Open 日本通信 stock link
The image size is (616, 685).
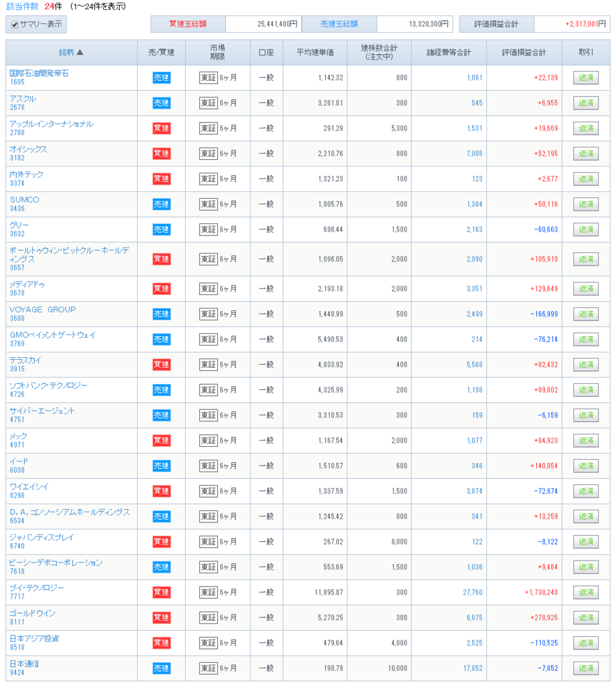click(24, 664)
